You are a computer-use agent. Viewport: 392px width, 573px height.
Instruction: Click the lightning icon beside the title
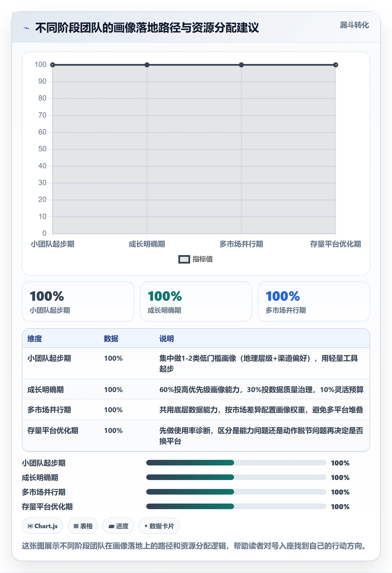click(x=27, y=28)
